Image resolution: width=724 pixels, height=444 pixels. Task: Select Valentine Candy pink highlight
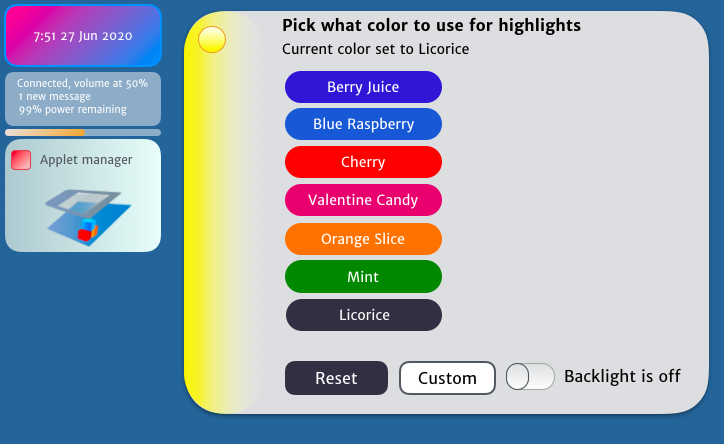(363, 200)
